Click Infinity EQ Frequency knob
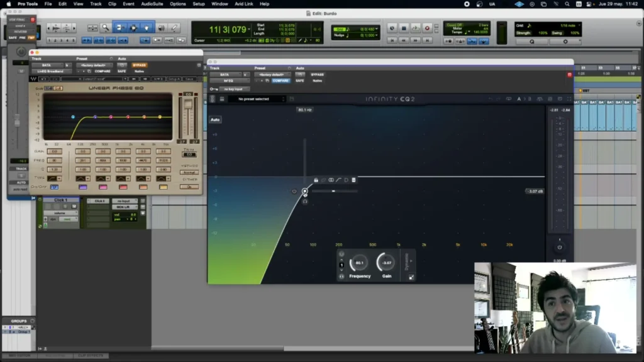This screenshot has width=644, height=362. click(359, 263)
